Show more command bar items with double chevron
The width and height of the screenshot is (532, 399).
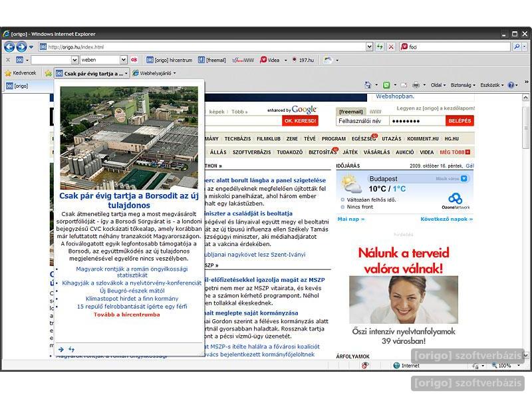coord(526,82)
